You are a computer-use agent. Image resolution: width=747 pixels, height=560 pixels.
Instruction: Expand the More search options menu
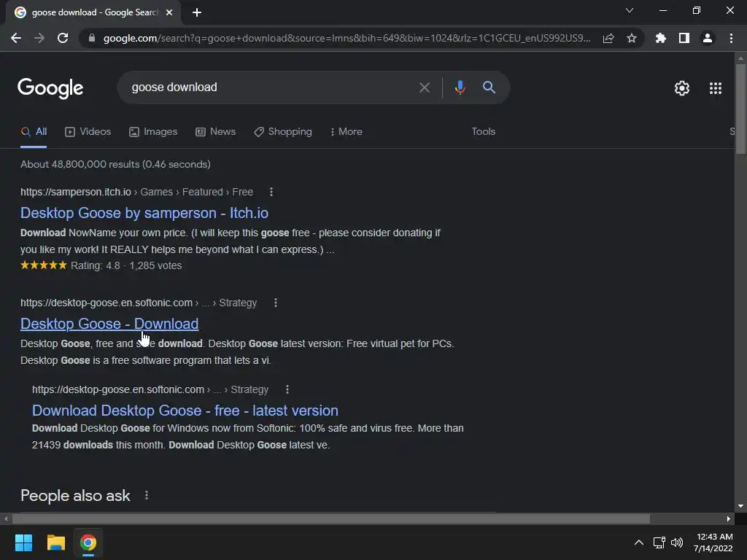[x=347, y=132]
